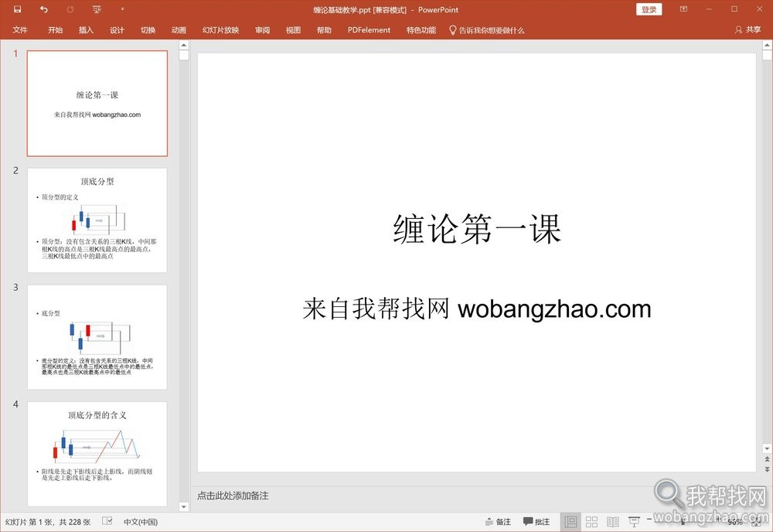Image resolution: width=773 pixels, height=532 pixels.
Task: Toggle the 批注 comments pane
Action: coord(537,522)
